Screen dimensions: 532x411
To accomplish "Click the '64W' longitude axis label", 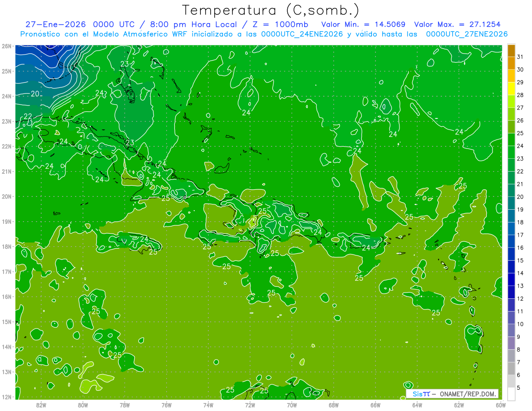I will click(x=417, y=405).
